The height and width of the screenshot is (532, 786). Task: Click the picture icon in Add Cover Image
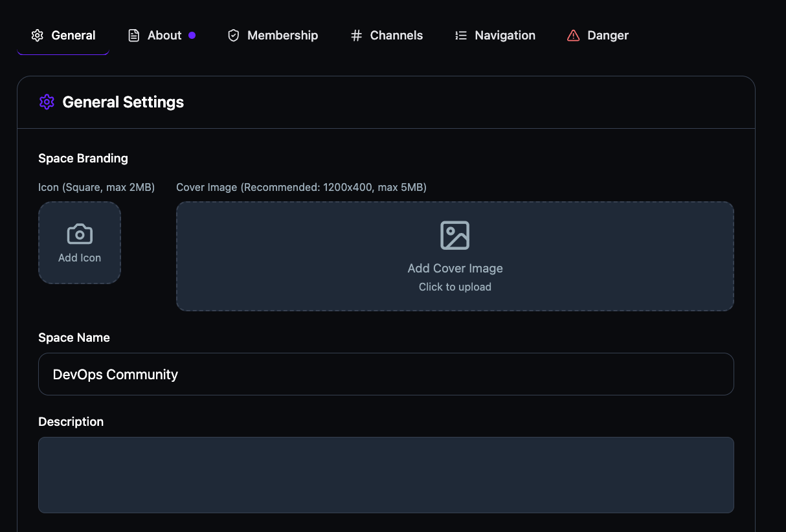tap(455, 236)
